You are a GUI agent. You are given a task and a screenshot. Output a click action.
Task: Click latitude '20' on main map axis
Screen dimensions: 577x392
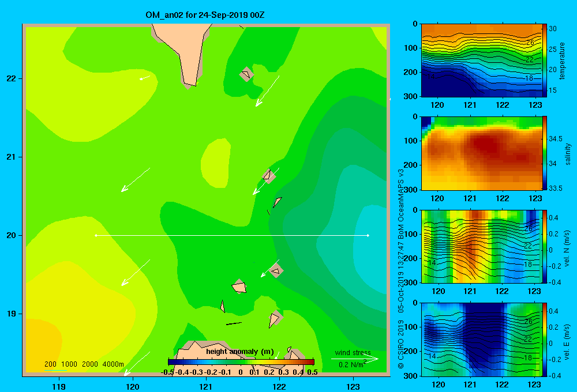pyautogui.click(x=12, y=235)
